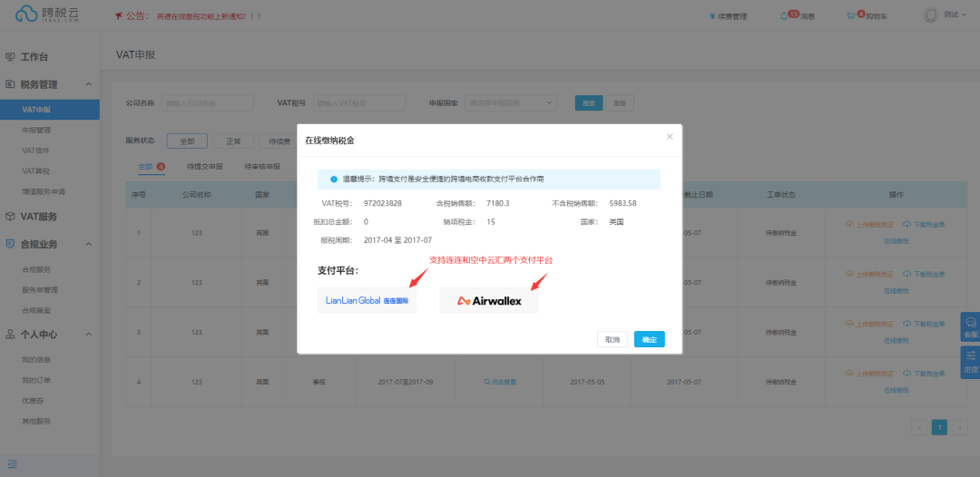The image size is (980, 477).
Task: Focus the VAT税号 input field
Action: pos(359,103)
